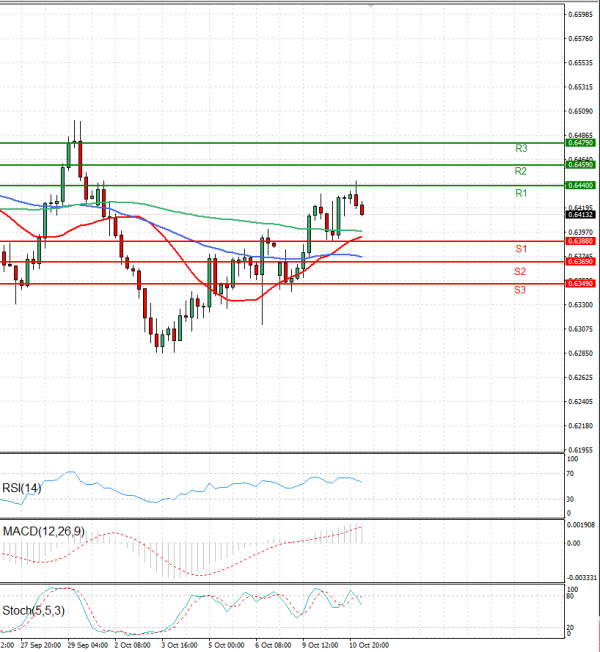
Task: Click the RSI 70 level value
Action: (x=570, y=474)
